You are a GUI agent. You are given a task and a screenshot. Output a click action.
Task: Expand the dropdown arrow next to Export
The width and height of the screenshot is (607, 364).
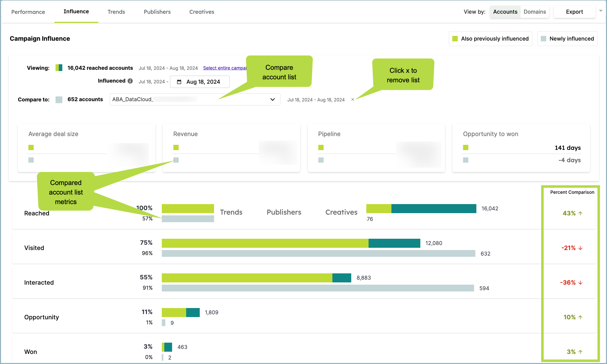601,11
